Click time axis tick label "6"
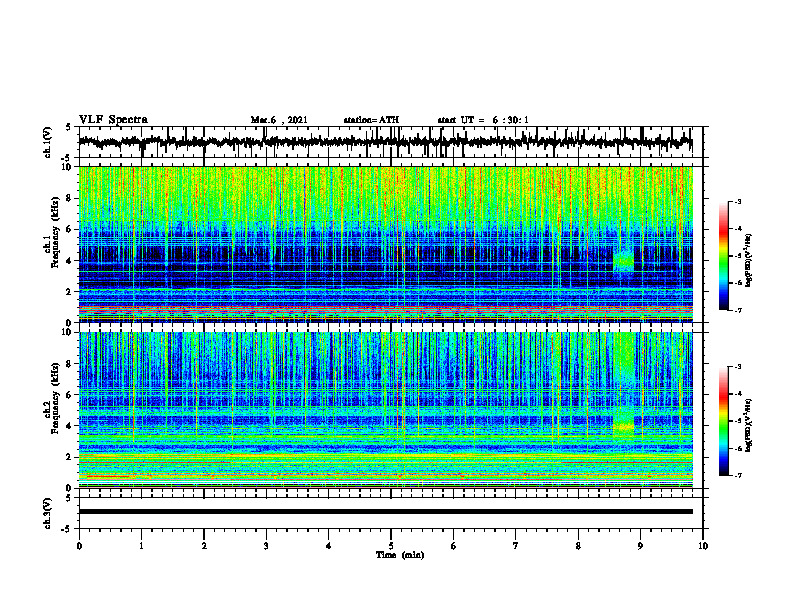The image size is (792, 612). [454, 546]
